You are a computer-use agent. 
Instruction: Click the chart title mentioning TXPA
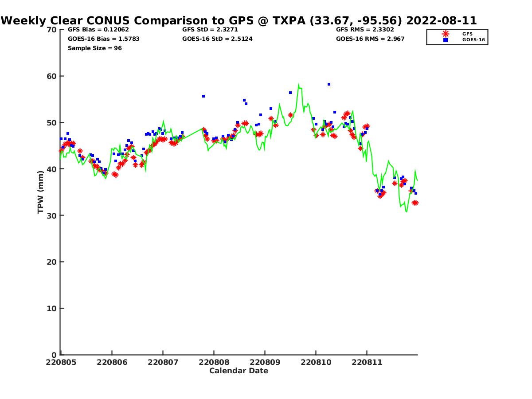tap(239, 21)
